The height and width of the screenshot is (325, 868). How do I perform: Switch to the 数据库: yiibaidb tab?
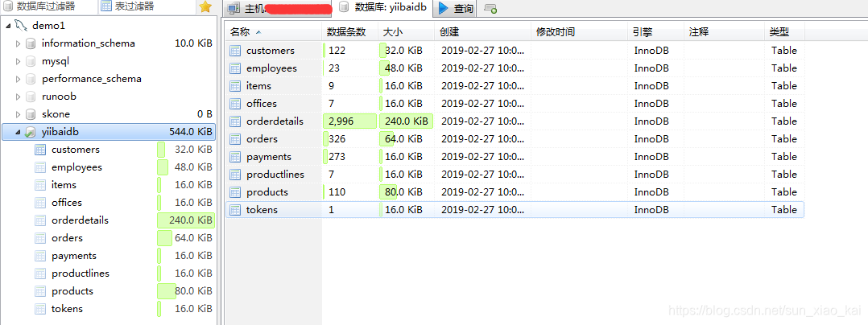tap(383, 8)
